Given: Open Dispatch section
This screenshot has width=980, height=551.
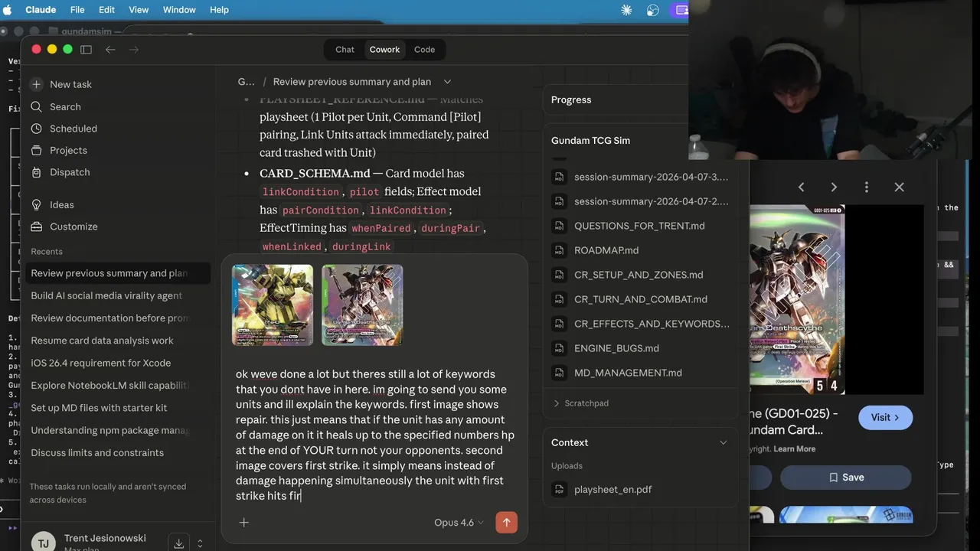Looking at the screenshot, I should pyautogui.click(x=70, y=172).
